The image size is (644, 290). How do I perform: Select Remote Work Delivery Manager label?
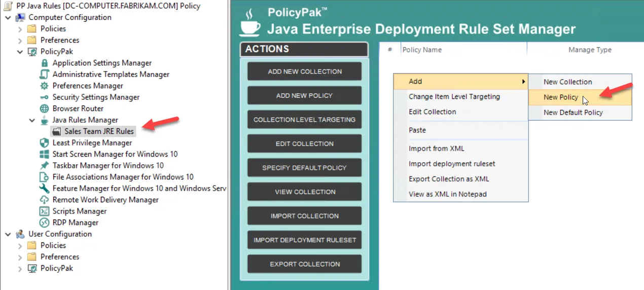(x=105, y=200)
